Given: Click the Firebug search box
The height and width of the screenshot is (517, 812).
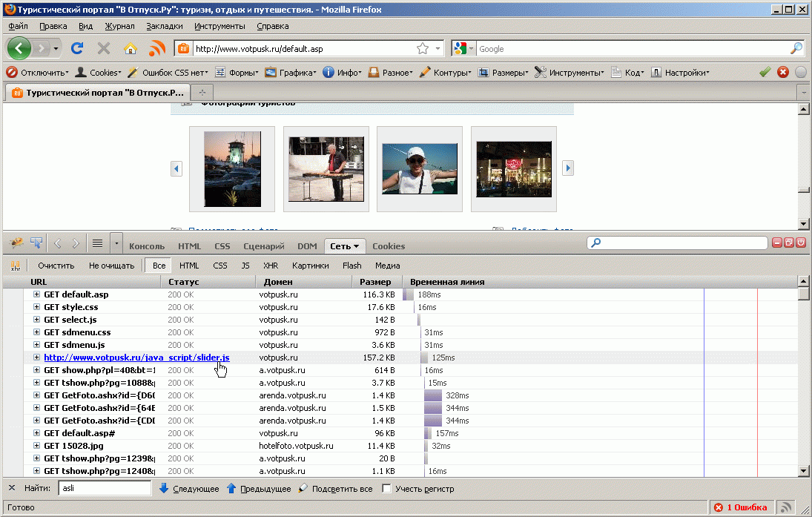Looking at the screenshot, I should 677,243.
